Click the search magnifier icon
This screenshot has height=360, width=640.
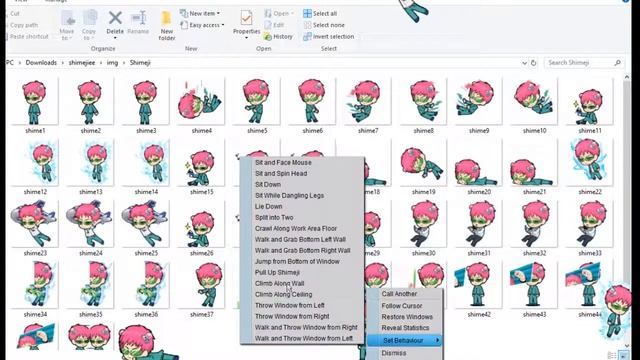pyautogui.click(x=617, y=63)
